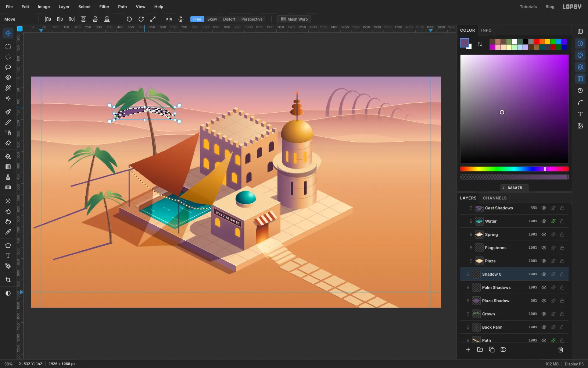Toggle lock on Water layer

pos(562,221)
